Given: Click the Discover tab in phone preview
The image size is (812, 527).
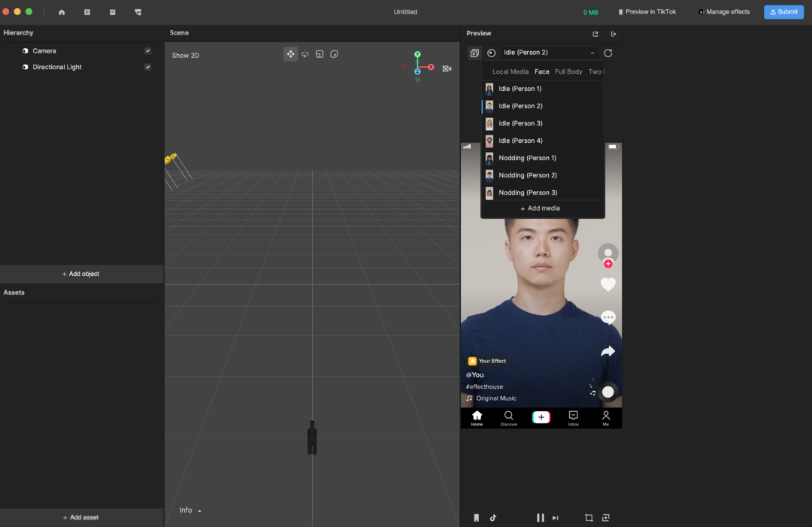Looking at the screenshot, I should (509, 418).
